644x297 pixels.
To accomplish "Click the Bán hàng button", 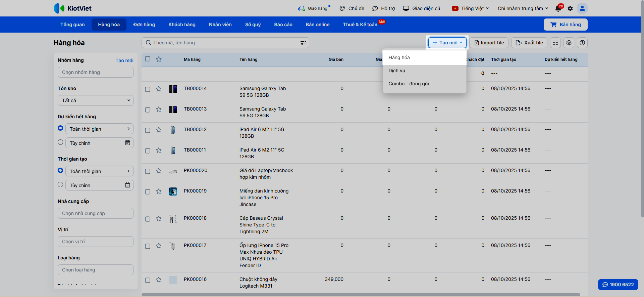I will 566,25.
